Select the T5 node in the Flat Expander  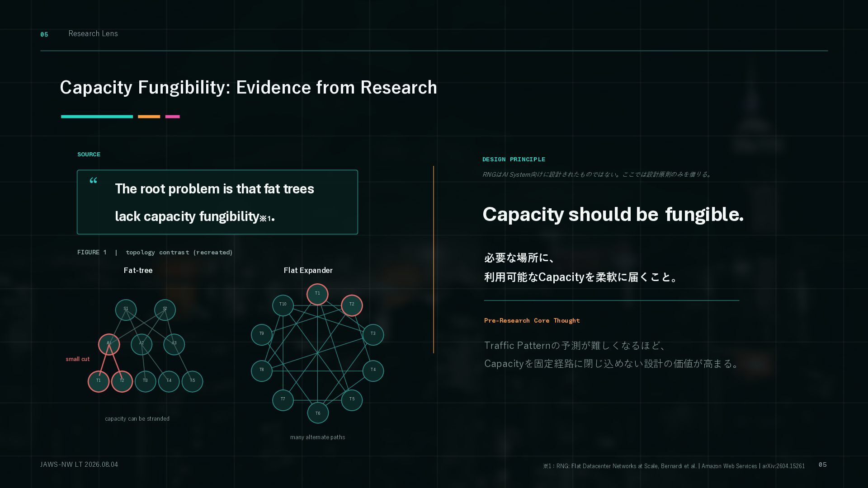click(352, 400)
